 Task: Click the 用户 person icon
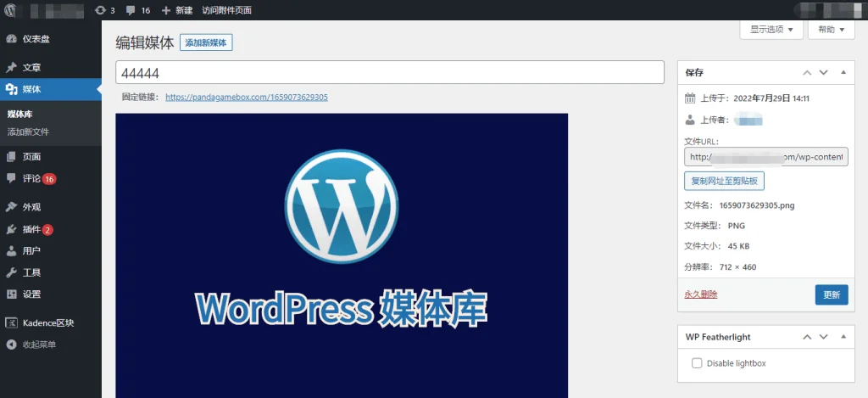[11, 251]
